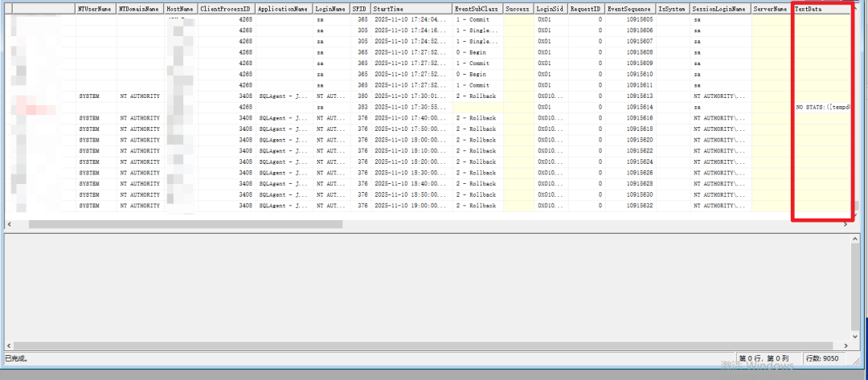Click the ClientProcessID column header
868x380 pixels.
click(227, 9)
